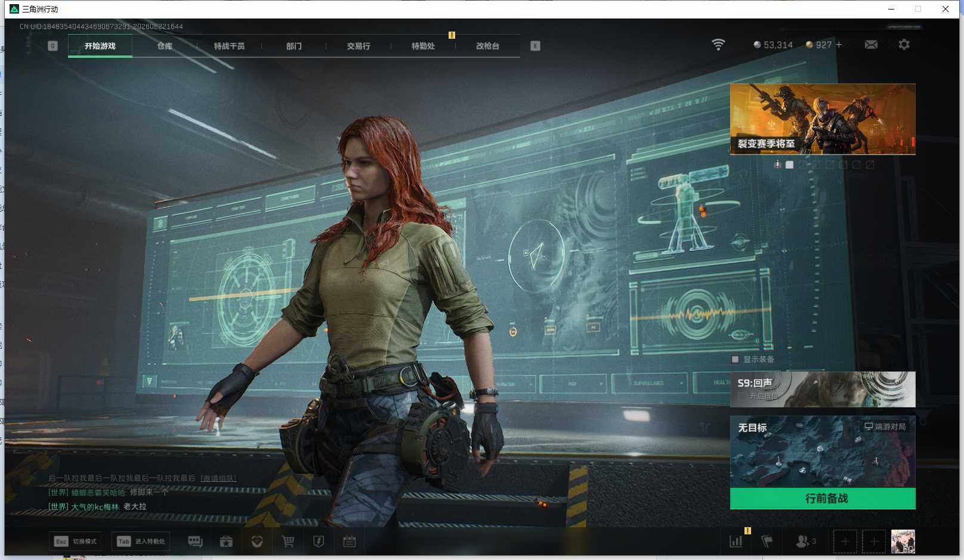Switch to the 改枪台 tab
The image size is (964, 560).
click(x=487, y=46)
